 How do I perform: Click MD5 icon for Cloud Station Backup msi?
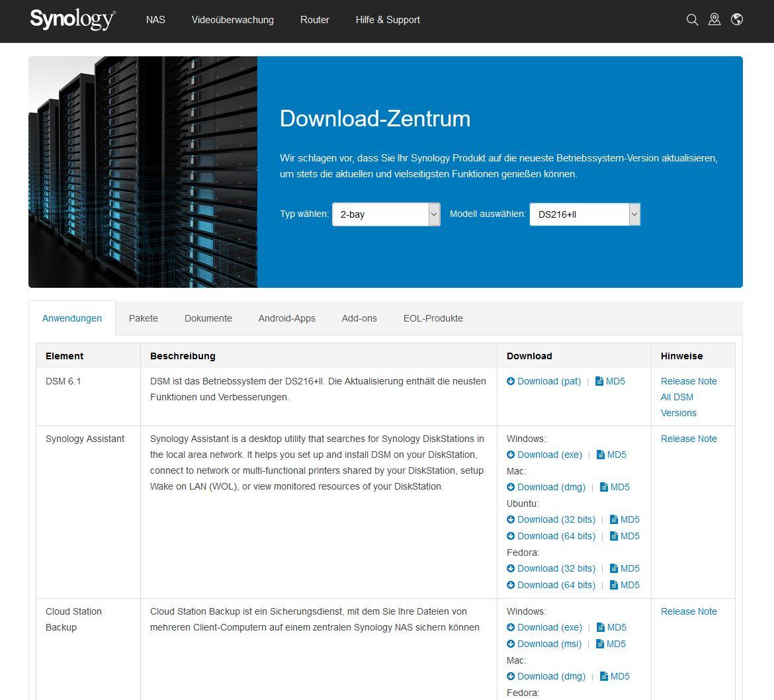pyautogui.click(x=600, y=644)
